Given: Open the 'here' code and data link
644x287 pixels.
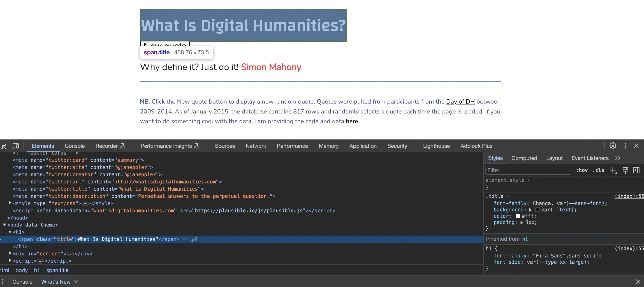Looking at the screenshot, I should pyautogui.click(x=352, y=121).
